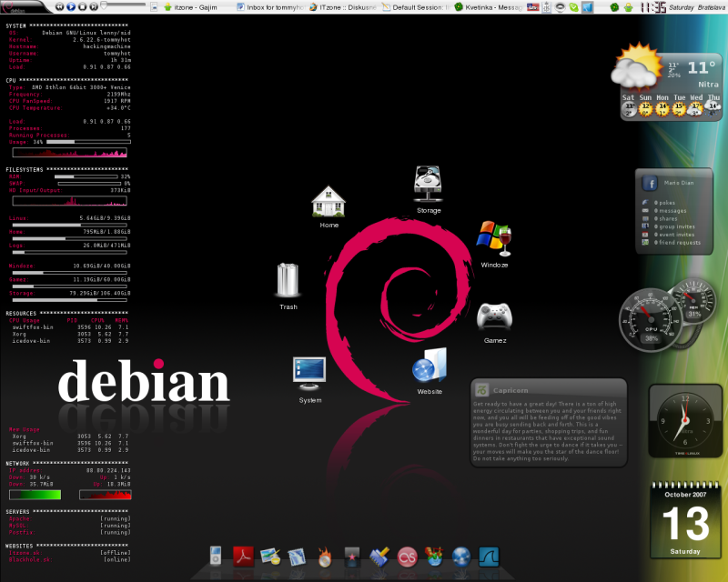728x582 pixels.
Task: Launch the Last.fm icon in the dock
Action: coord(407,557)
